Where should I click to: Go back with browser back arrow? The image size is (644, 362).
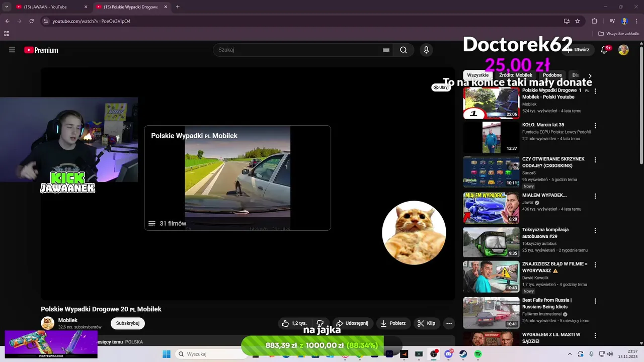pyautogui.click(x=7, y=21)
